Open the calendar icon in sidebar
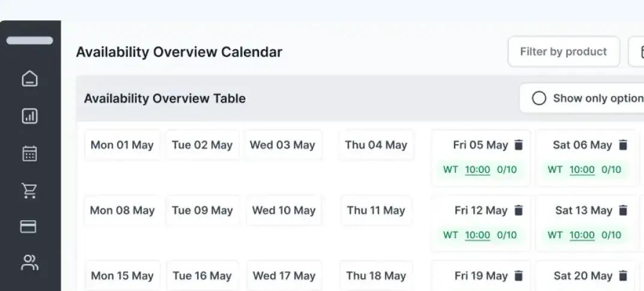Viewport: 644px width, 291px height. pyautogui.click(x=29, y=154)
